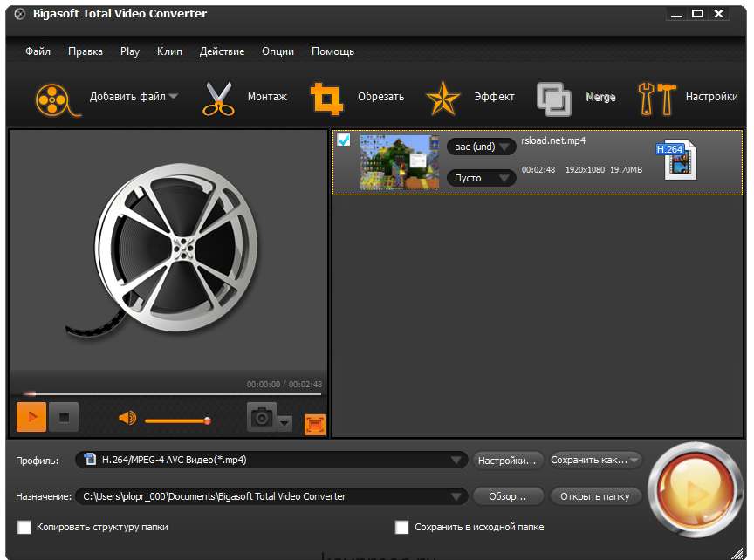The width and height of the screenshot is (754, 560).
Task: Click the H.264 output format icon
Action: pyautogui.click(x=677, y=159)
